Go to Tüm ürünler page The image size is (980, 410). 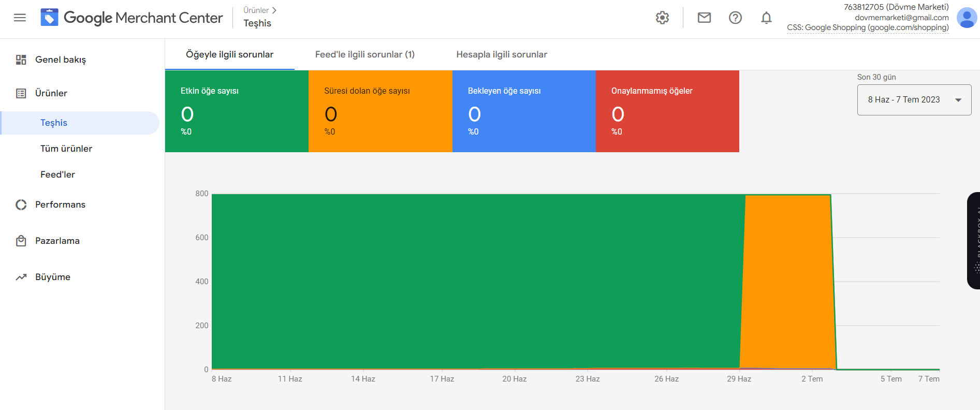click(x=66, y=149)
